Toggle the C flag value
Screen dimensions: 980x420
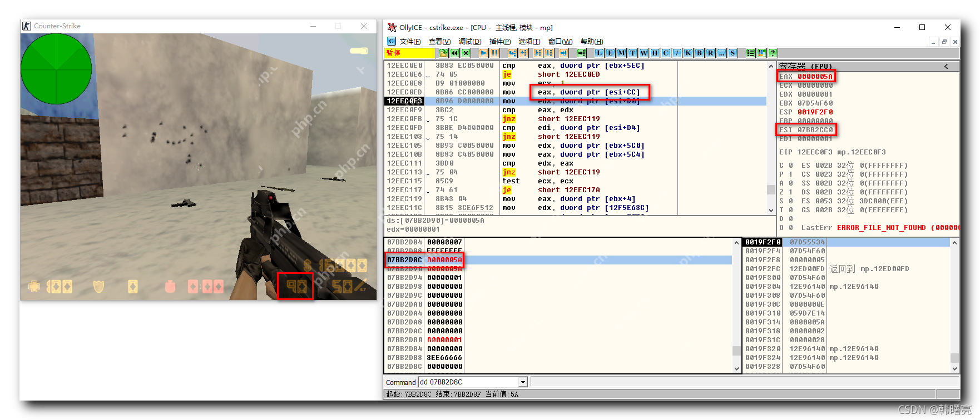click(x=791, y=166)
